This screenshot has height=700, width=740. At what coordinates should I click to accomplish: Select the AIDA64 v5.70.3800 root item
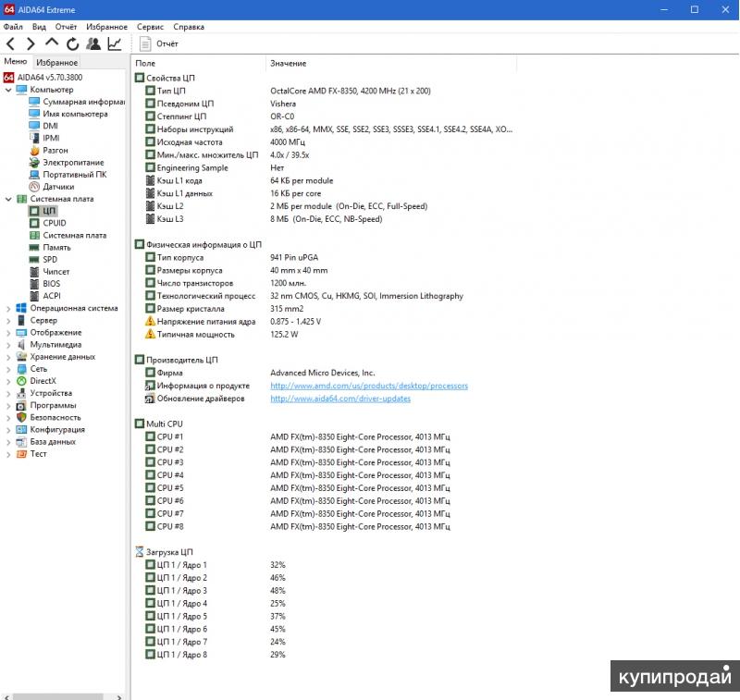coord(43,78)
